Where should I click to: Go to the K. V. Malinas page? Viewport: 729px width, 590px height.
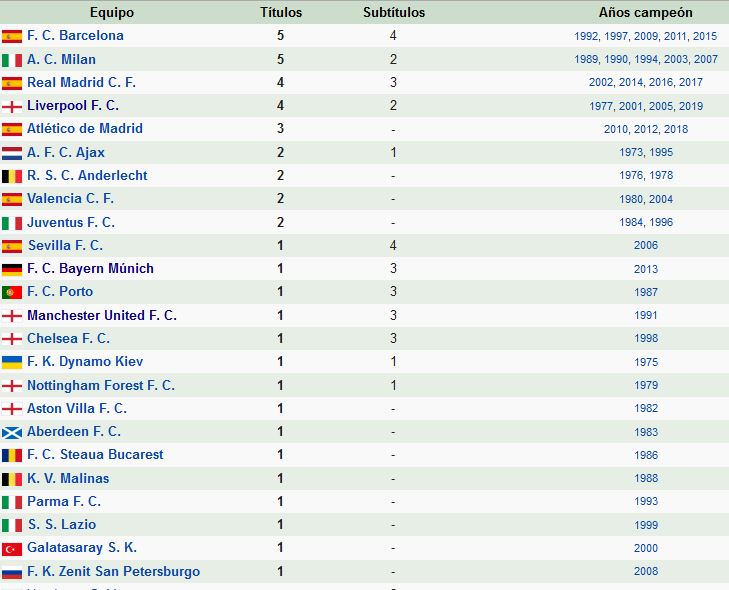coord(68,478)
